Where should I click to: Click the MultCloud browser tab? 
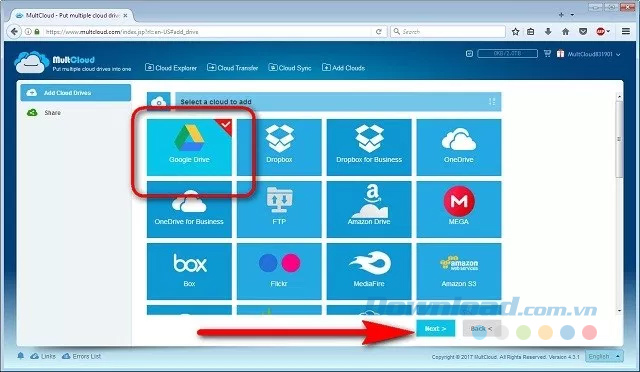[71, 15]
